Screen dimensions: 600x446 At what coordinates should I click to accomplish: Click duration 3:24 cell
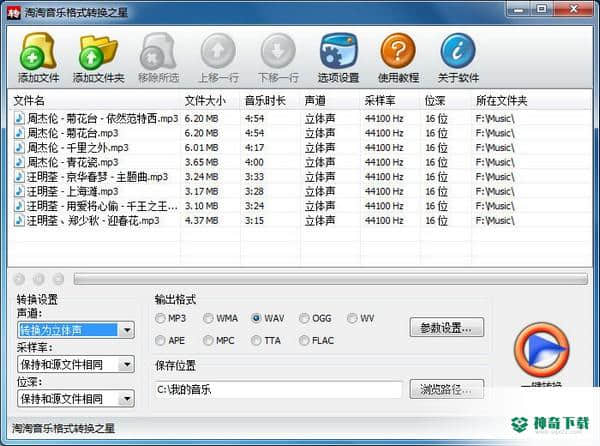pos(254,206)
